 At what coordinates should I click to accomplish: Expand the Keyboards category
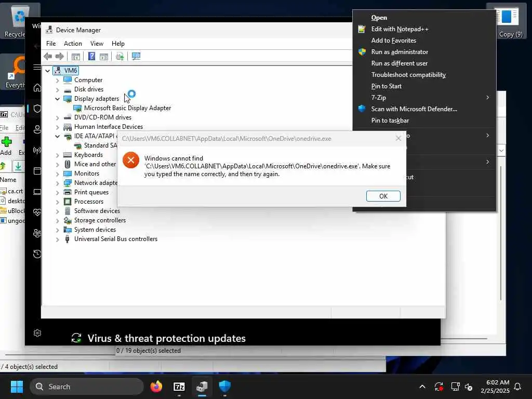point(57,155)
